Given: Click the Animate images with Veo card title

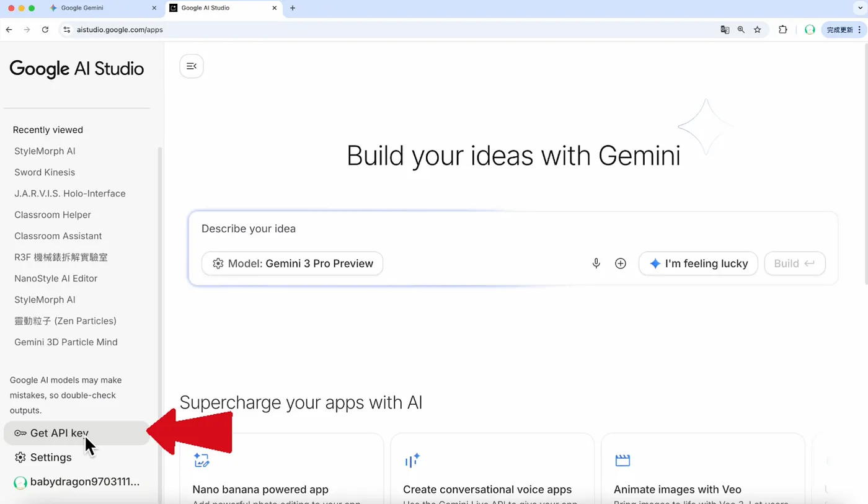Looking at the screenshot, I should tap(678, 489).
